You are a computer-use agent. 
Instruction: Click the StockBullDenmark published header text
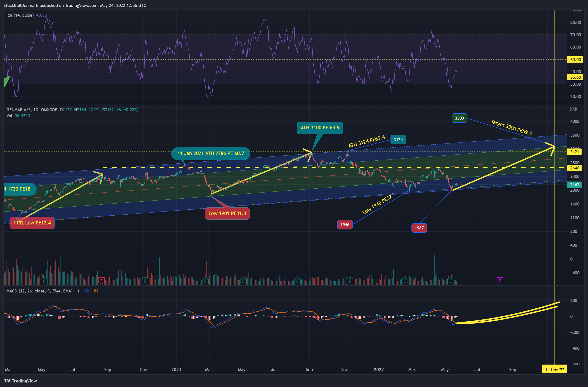coord(75,5)
